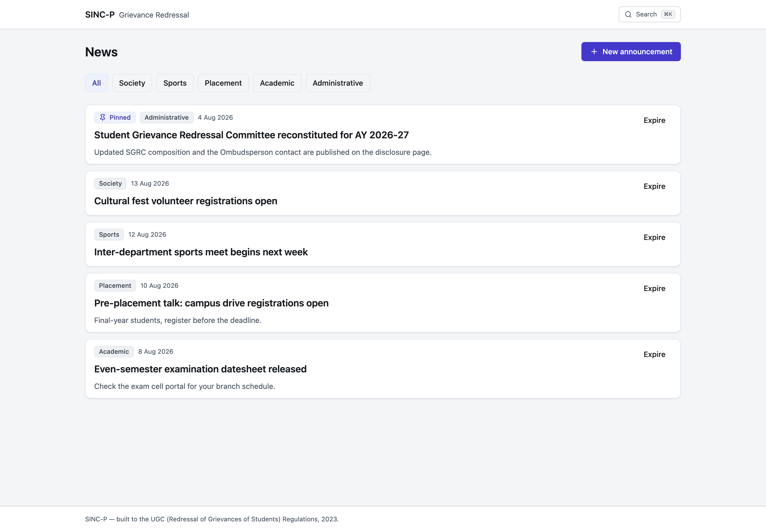This screenshot has height=532, width=766.
Task: Filter by Administrative category
Action: [x=338, y=83]
